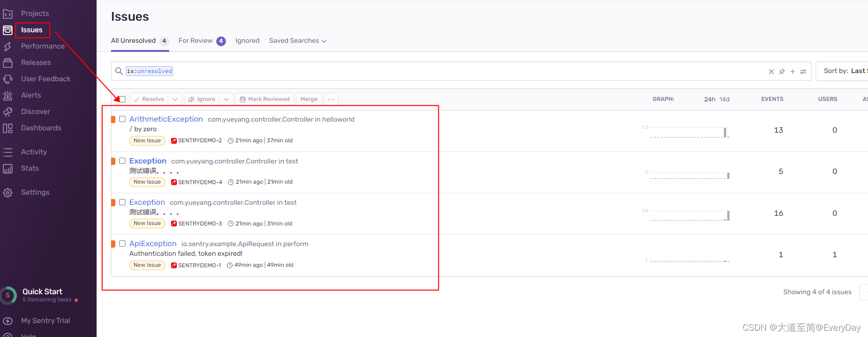The height and width of the screenshot is (337, 868).
Task: Switch graph to 24h
Action: (709, 99)
